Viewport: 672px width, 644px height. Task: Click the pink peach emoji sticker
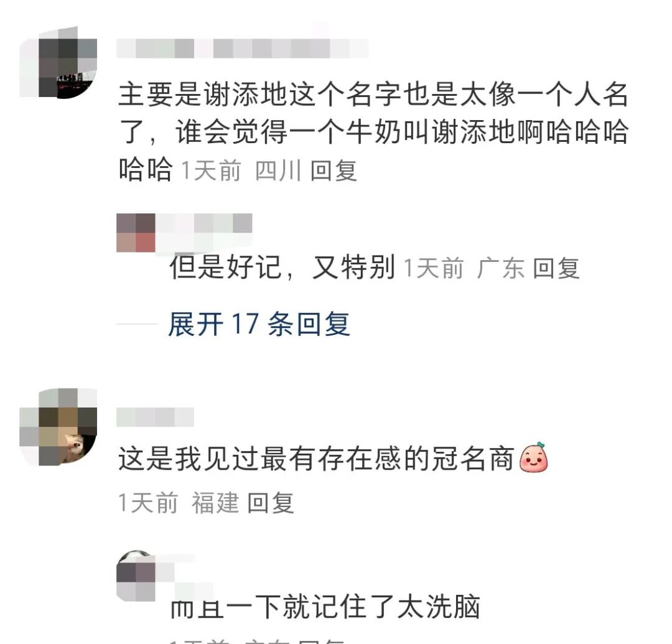[x=534, y=457]
